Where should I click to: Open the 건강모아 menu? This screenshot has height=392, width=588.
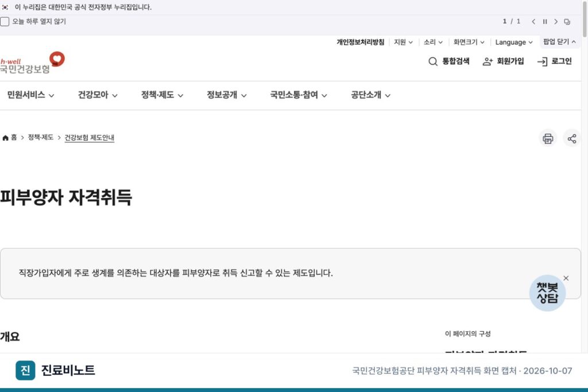coord(98,95)
